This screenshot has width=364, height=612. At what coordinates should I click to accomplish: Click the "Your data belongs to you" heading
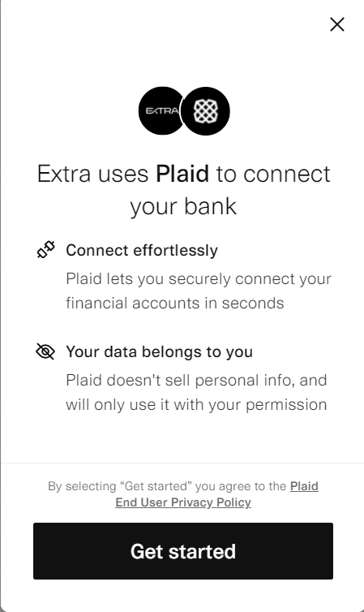(160, 352)
